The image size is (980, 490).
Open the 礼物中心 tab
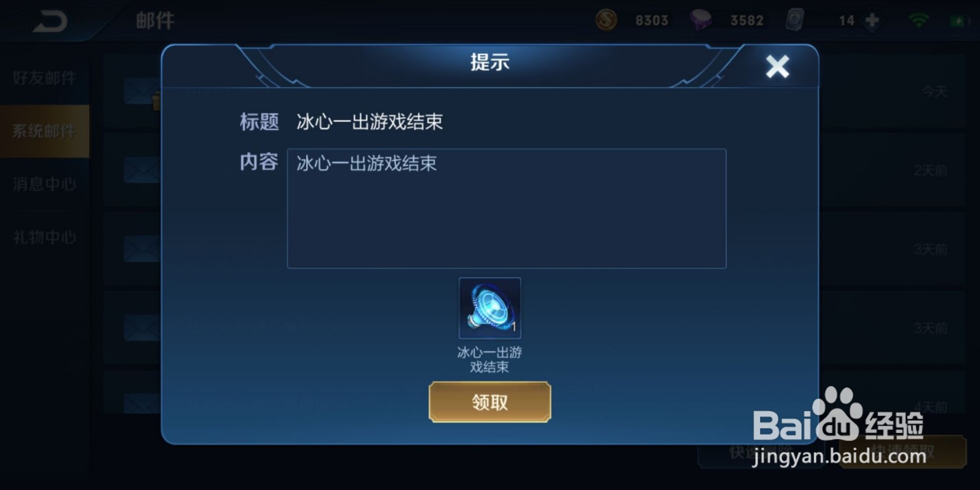[45, 237]
